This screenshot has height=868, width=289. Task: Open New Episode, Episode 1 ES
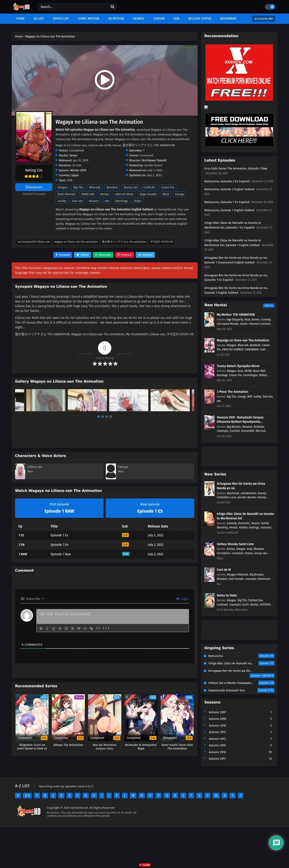150,508
